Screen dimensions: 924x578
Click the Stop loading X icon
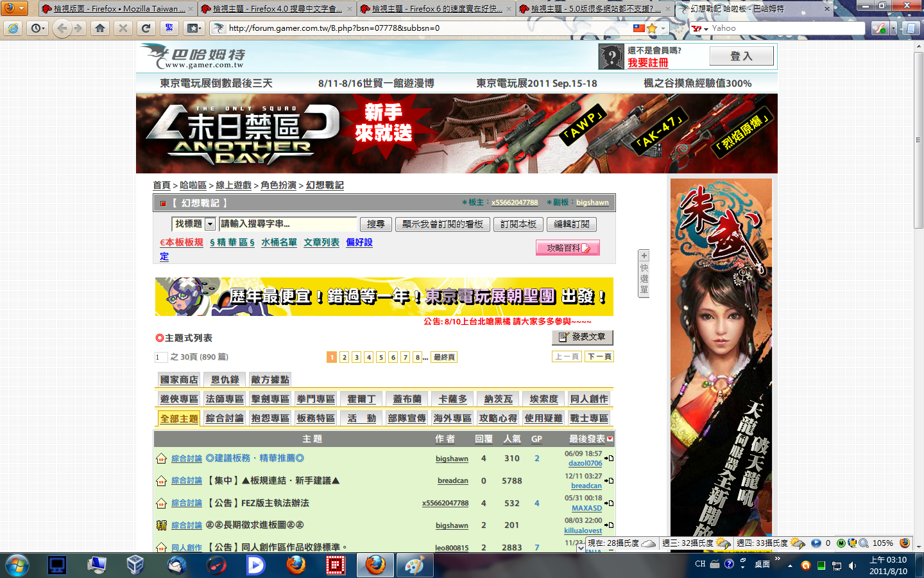tap(123, 28)
